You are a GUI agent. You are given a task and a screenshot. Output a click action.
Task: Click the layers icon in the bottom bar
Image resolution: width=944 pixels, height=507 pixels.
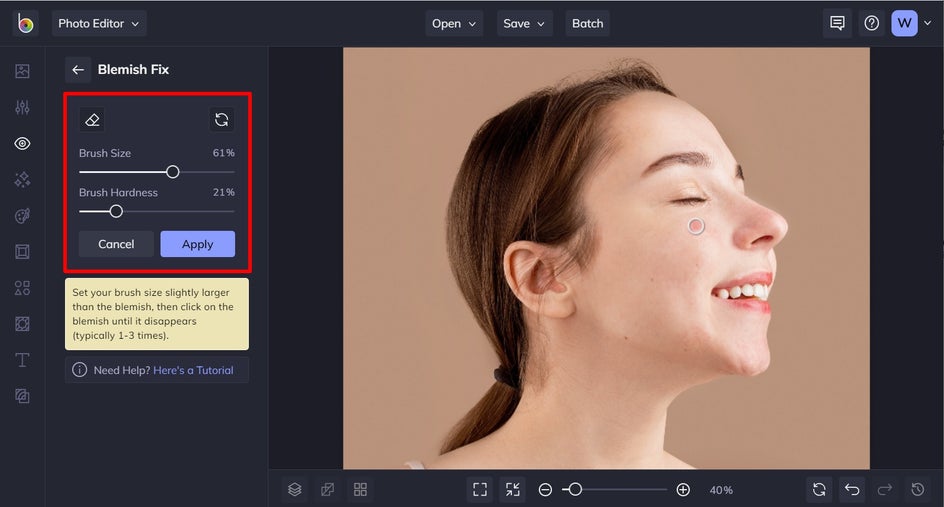(295, 489)
